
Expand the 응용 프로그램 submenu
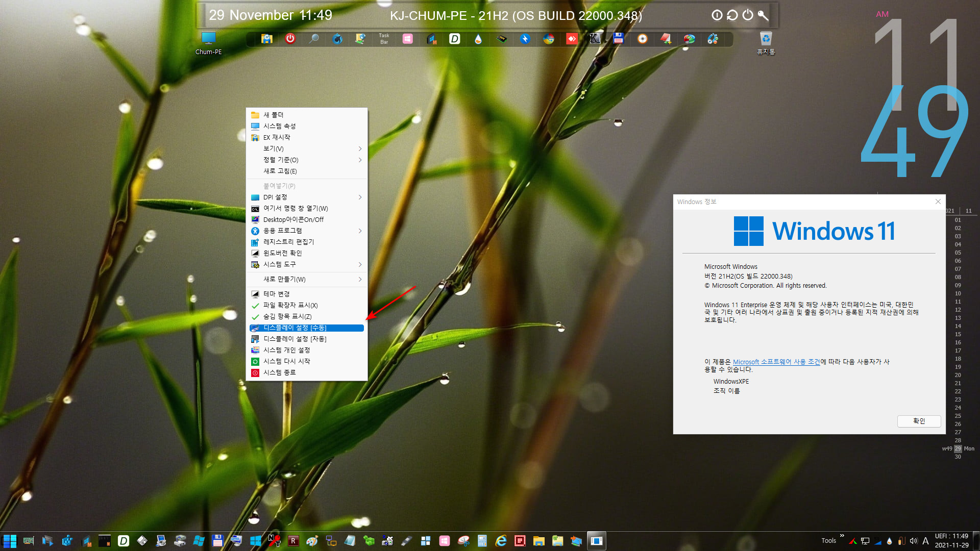[306, 231]
